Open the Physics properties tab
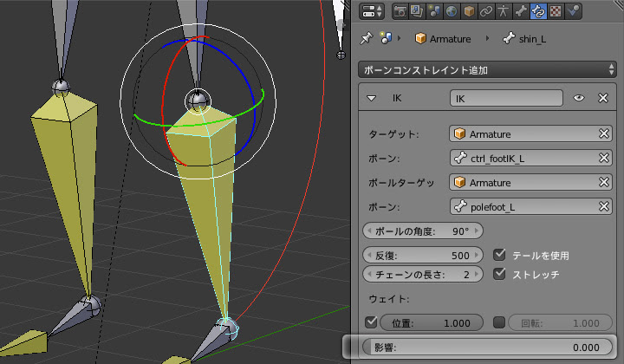The image size is (624, 364). click(x=573, y=11)
